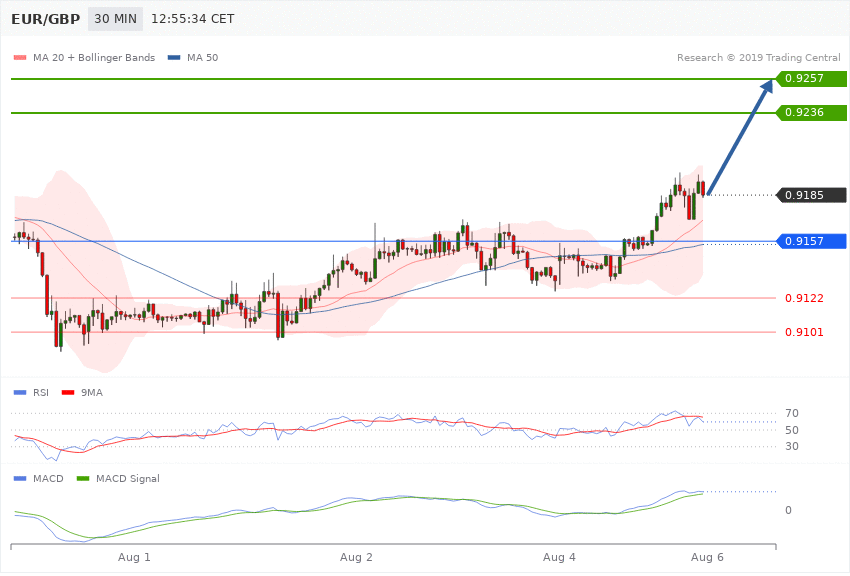The height and width of the screenshot is (576, 850).
Task: Click the MACD Signal legend label
Action: 128,479
